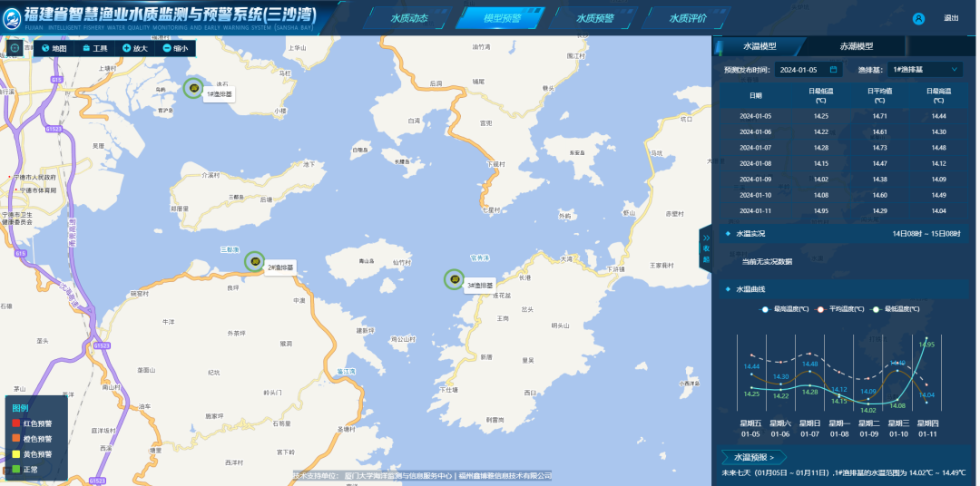Viewport: 980px width, 486px height.
Task: Toggle 最高温度 series in chart legend
Action: 766,309
